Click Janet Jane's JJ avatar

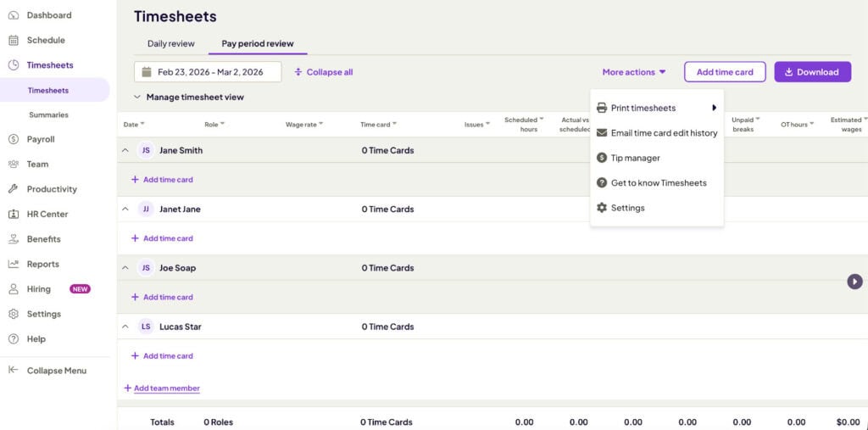pos(146,209)
